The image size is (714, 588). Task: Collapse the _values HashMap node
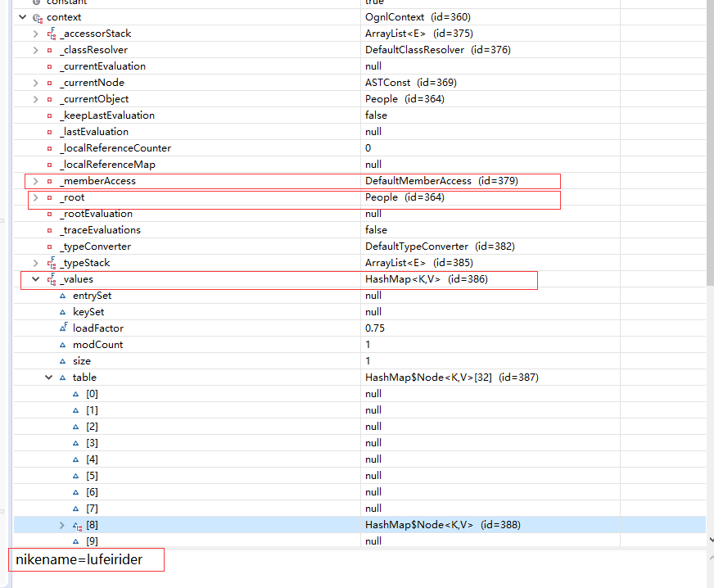tap(35, 279)
